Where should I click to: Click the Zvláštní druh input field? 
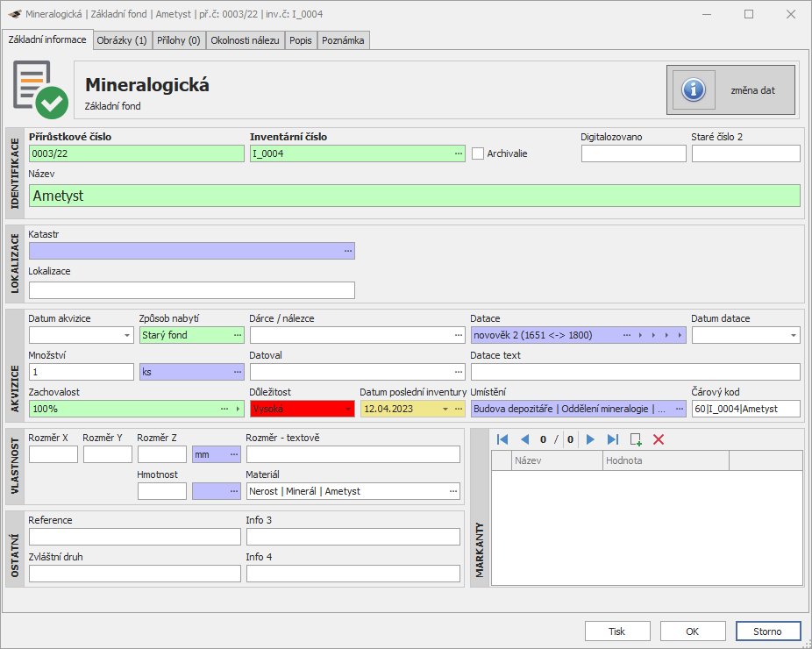tap(135, 574)
